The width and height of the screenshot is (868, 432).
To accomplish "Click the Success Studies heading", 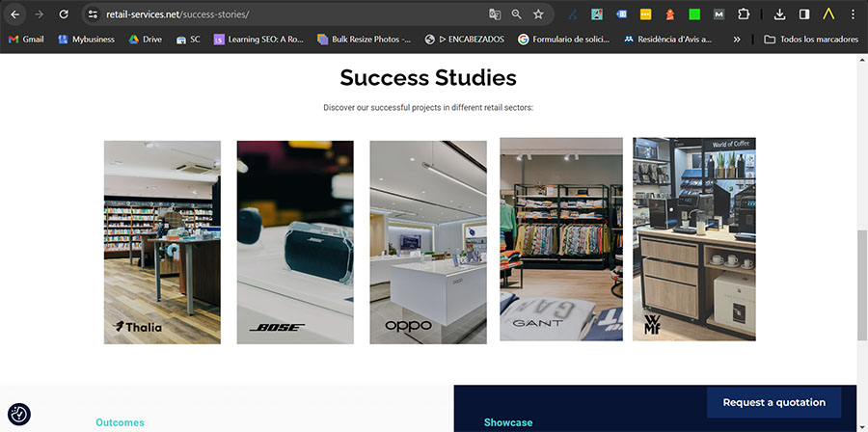I will click(x=428, y=78).
